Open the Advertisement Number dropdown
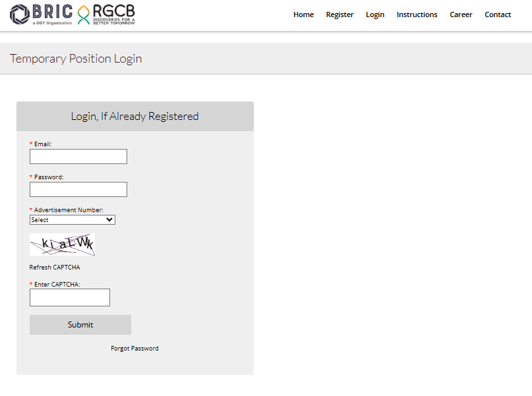The image size is (532, 396). tap(72, 219)
